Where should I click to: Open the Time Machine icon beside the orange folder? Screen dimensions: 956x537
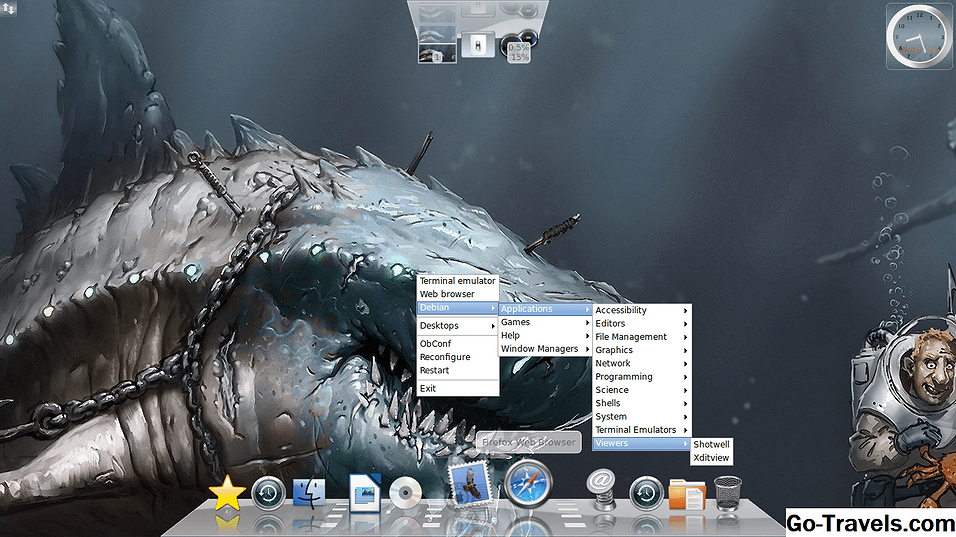tap(646, 493)
